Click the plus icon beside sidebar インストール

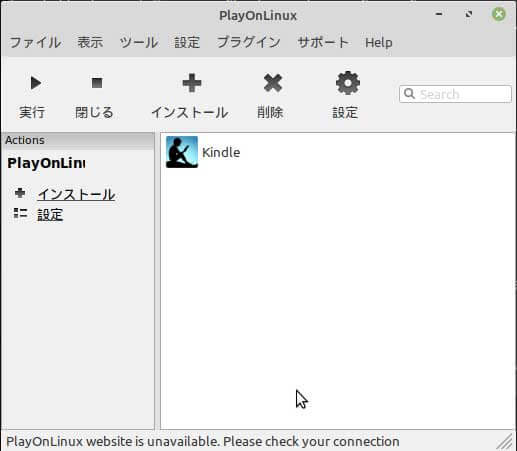click(x=20, y=193)
